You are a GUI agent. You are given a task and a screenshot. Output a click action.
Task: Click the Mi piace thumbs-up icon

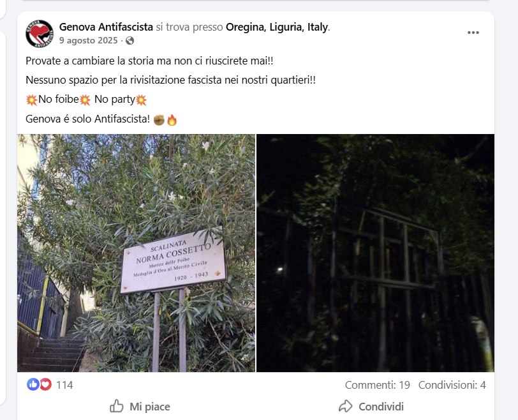click(116, 406)
